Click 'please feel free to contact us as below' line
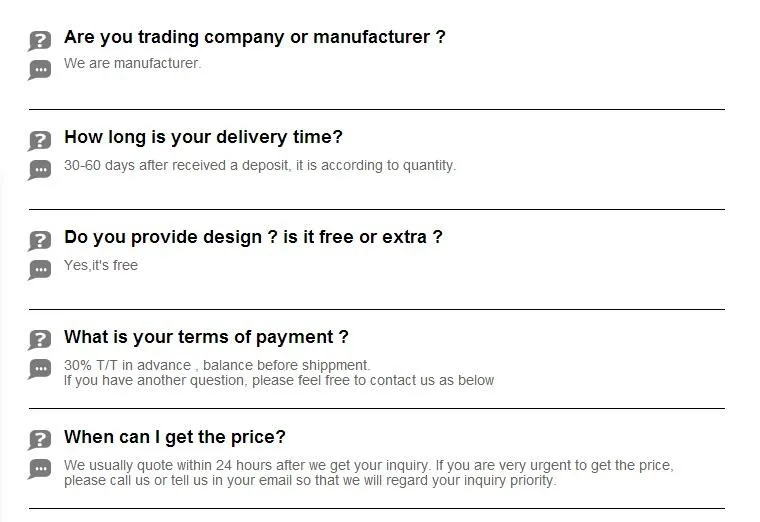The height and width of the screenshot is (522, 760). 279,380
